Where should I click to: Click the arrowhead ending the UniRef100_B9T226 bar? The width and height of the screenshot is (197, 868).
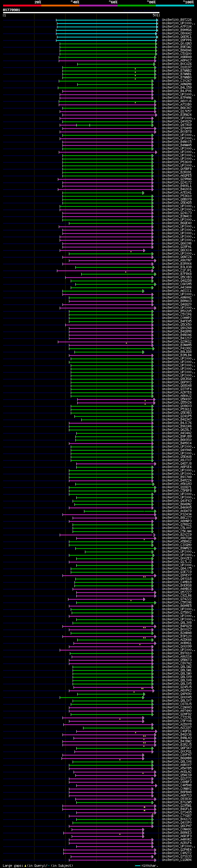pyautogui.click(x=157, y=20)
